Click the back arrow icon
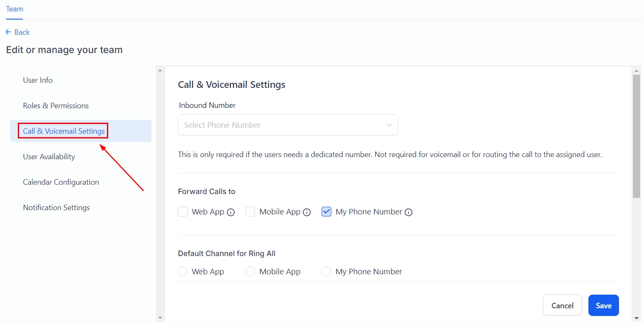The image size is (644, 324). pyautogui.click(x=8, y=32)
